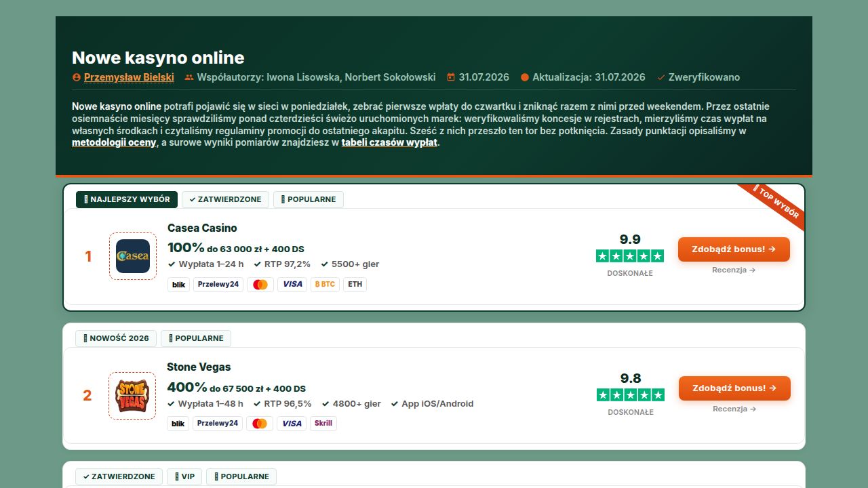Click the Przelewy24 icon in the Stone Vegas card
The image size is (868, 488).
coord(218,424)
